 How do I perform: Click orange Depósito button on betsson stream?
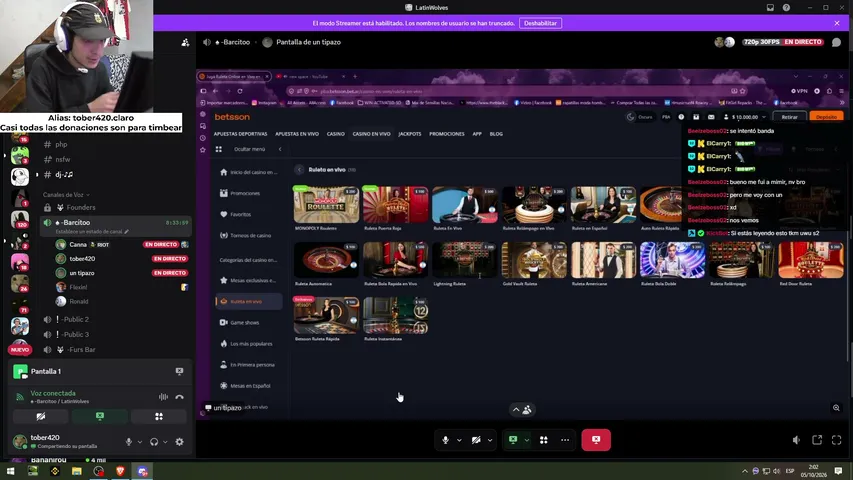[x=826, y=117]
